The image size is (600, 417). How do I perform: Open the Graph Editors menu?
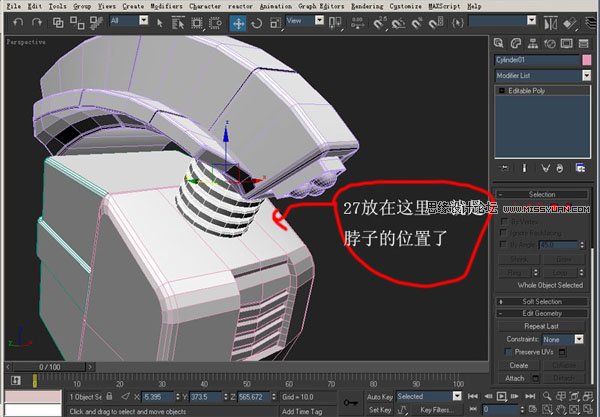click(321, 6)
